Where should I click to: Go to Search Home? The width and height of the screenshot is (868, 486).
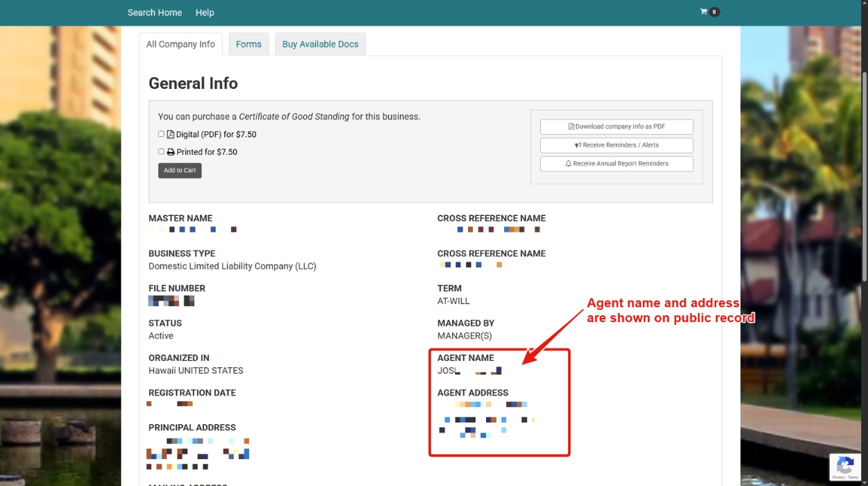point(155,12)
